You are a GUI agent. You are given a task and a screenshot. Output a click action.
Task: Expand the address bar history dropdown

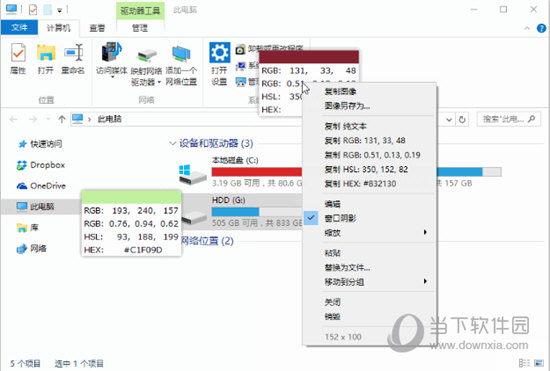pyautogui.click(x=449, y=120)
